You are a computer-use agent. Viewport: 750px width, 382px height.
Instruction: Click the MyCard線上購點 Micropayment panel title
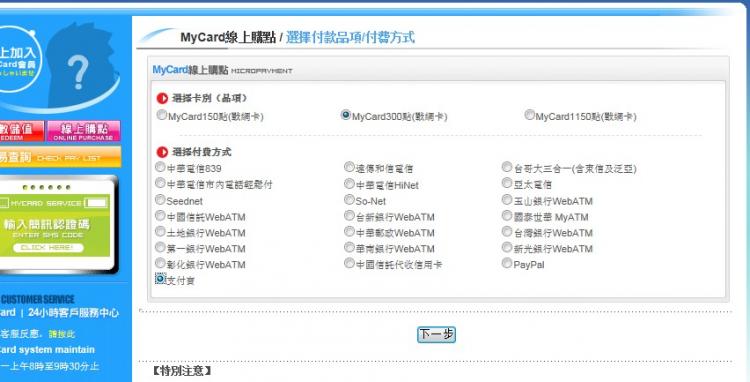pyautogui.click(x=222, y=70)
